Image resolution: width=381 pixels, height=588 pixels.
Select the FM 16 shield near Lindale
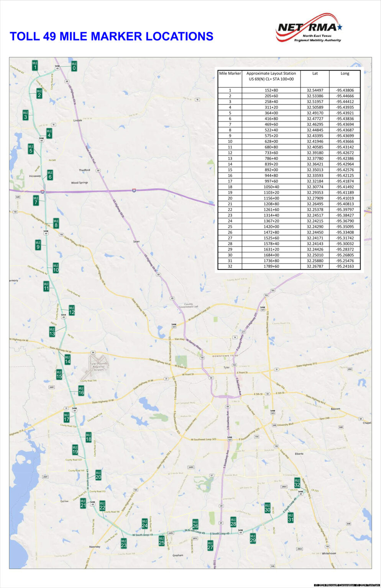[53, 124]
